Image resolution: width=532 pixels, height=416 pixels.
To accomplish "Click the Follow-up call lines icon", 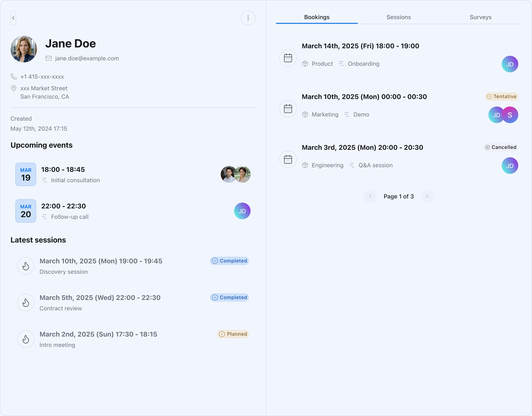I will tap(44, 217).
